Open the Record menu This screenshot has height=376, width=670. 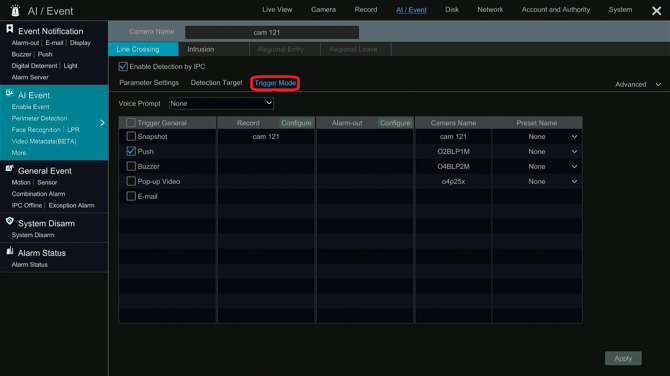click(366, 9)
